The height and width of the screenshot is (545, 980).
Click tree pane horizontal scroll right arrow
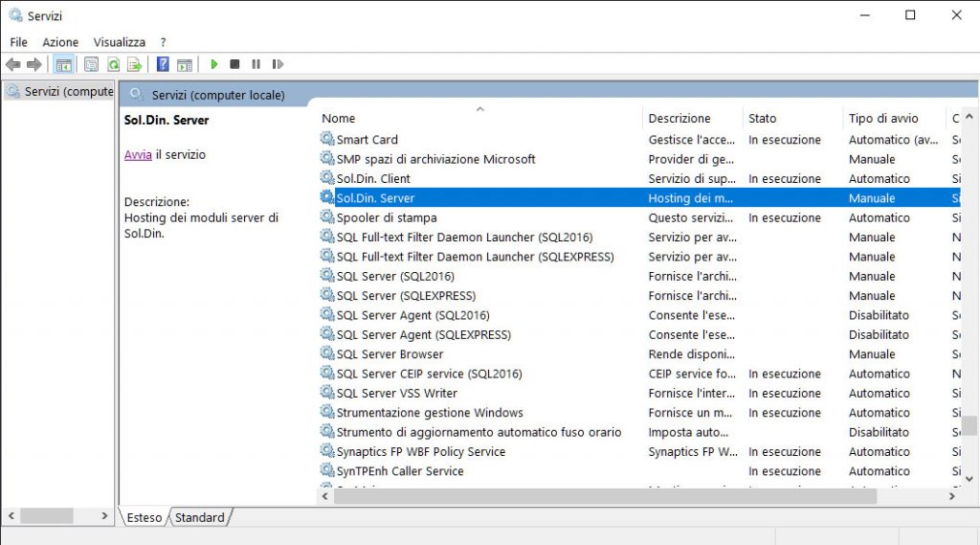click(104, 515)
